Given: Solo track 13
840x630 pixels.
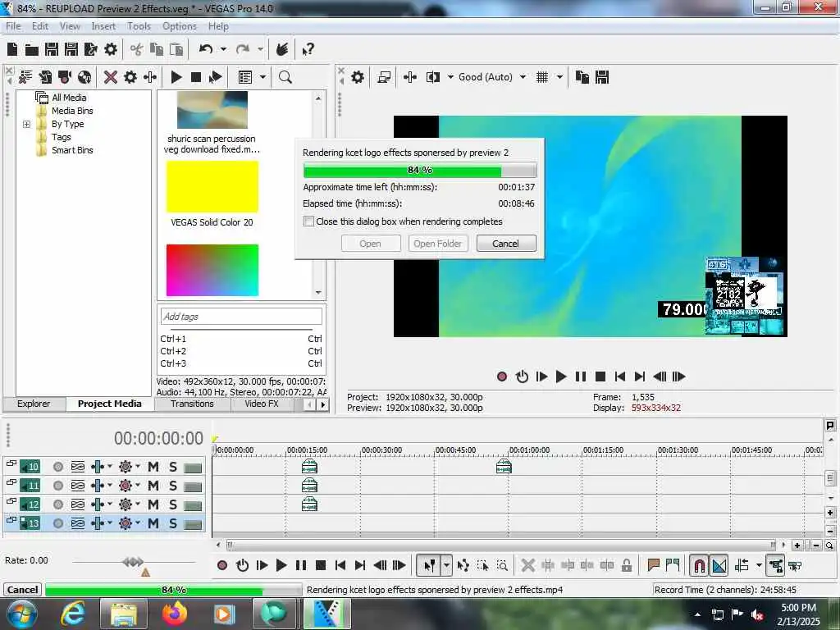Looking at the screenshot, I should 173,523.
